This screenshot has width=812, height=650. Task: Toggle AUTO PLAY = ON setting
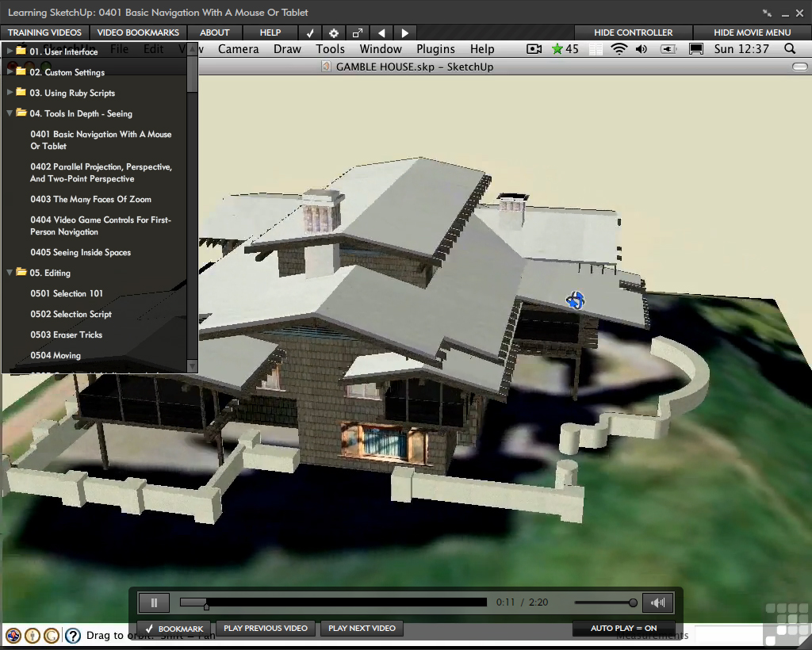(623, 629)
